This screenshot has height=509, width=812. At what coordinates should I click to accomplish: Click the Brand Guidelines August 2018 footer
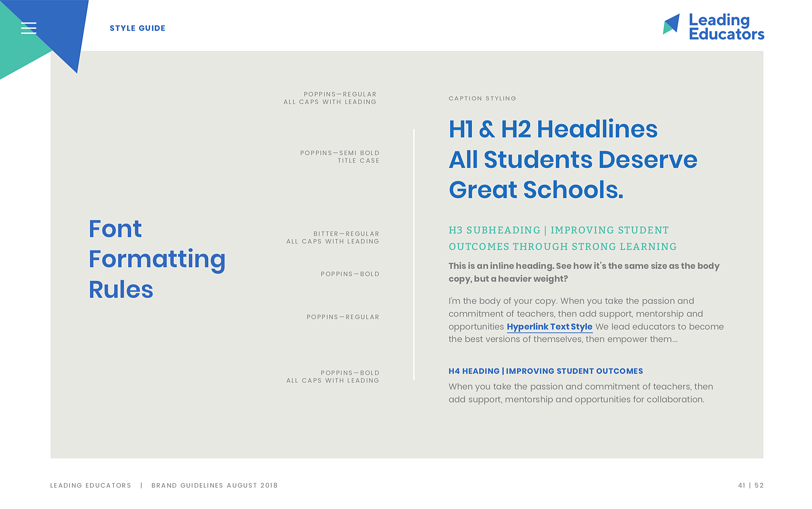(x=214, y=485)
